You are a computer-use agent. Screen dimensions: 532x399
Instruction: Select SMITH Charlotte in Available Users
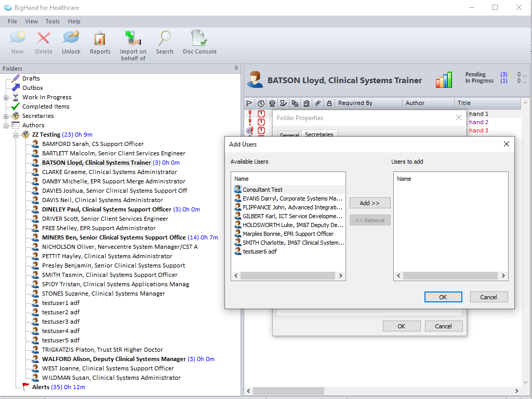[x=289, y=242]
